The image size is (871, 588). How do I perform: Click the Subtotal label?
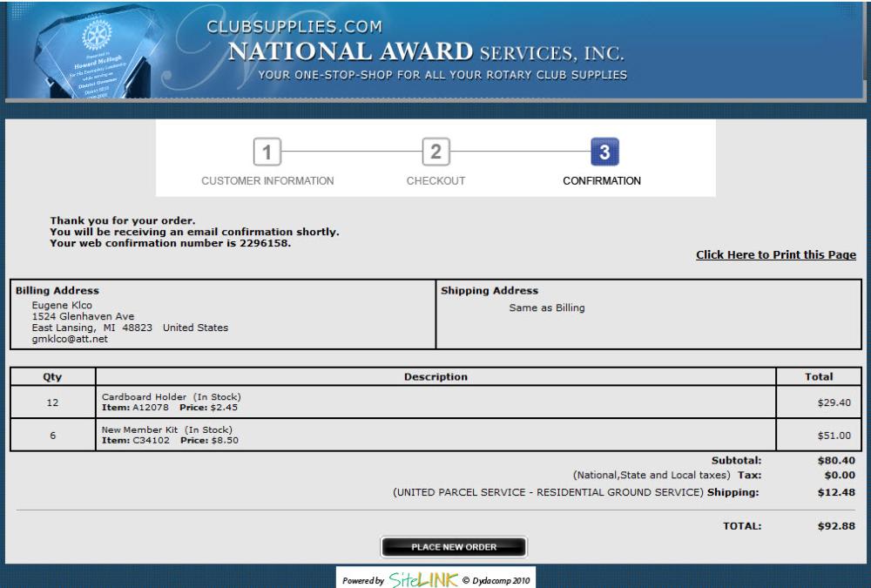coord(737,460)
